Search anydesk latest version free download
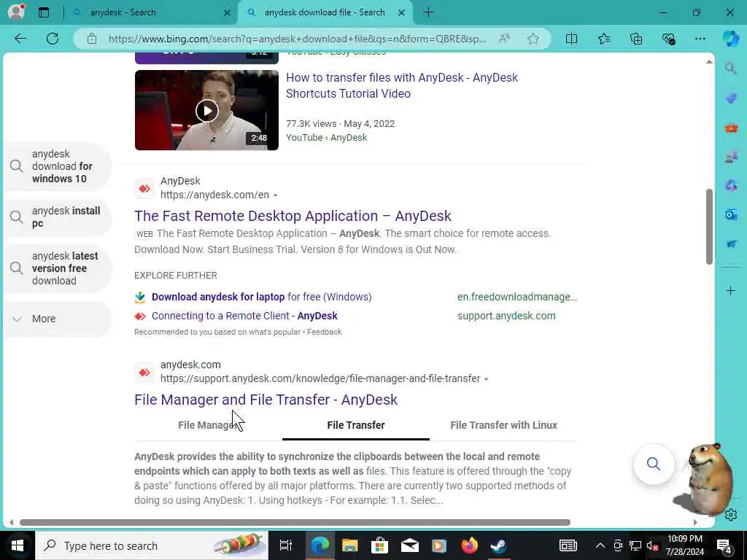The width and height of the screenshot is (747, 560). [x=58, y=268]
